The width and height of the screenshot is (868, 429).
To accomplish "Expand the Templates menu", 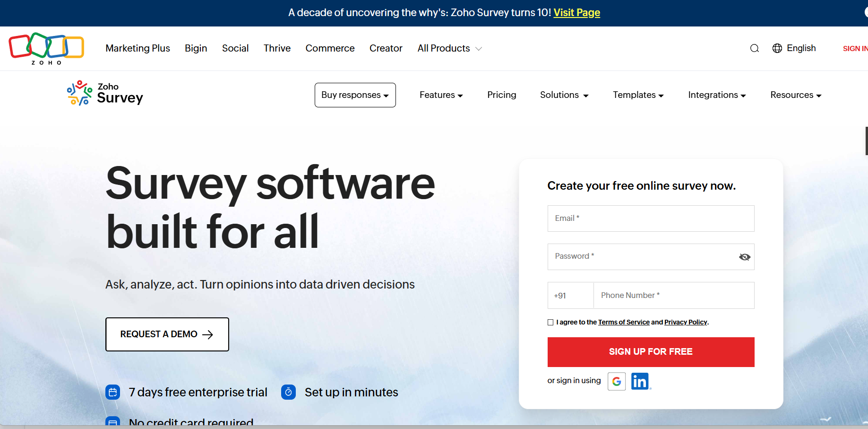I will point(638,95).
